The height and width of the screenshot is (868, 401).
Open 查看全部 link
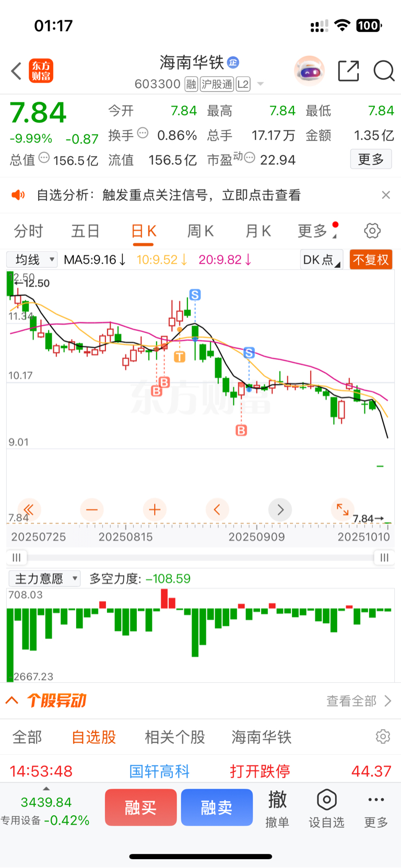[x=359, y=701]
